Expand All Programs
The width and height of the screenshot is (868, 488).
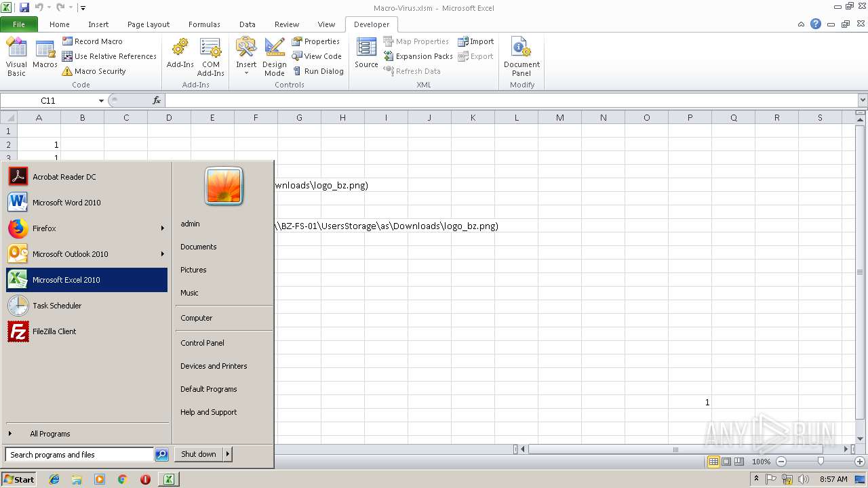tap(87, 434)
